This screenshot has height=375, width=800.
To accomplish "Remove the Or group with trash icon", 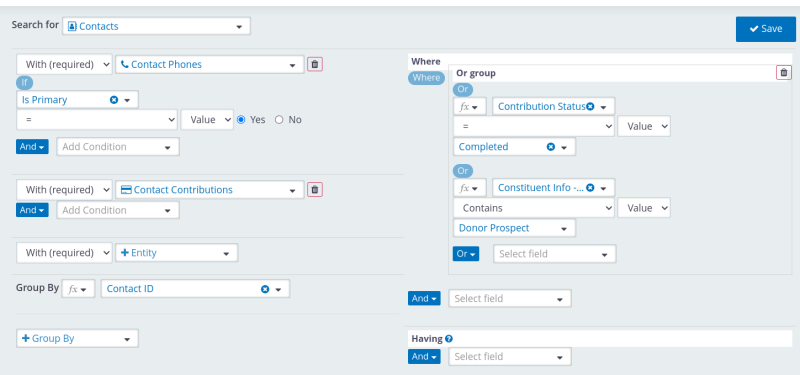I will pyautogui.click(x=784, y=73).
